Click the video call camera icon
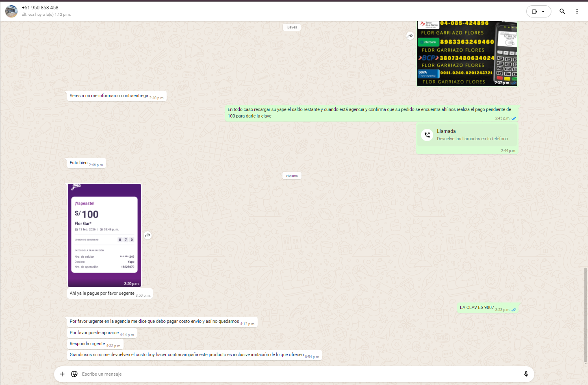Screen dimensions: 588x385 coord(534,11)
